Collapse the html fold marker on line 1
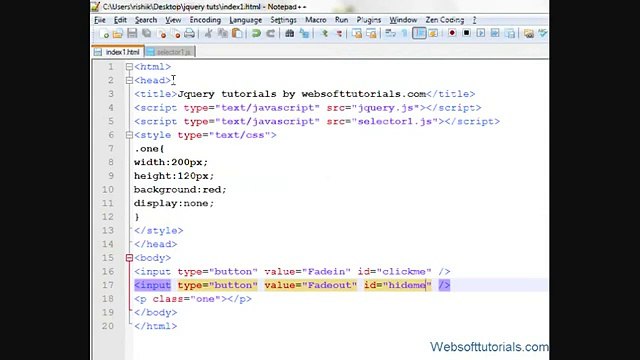Viewport: 640px width, 360px height. click(x=129, y=67)
